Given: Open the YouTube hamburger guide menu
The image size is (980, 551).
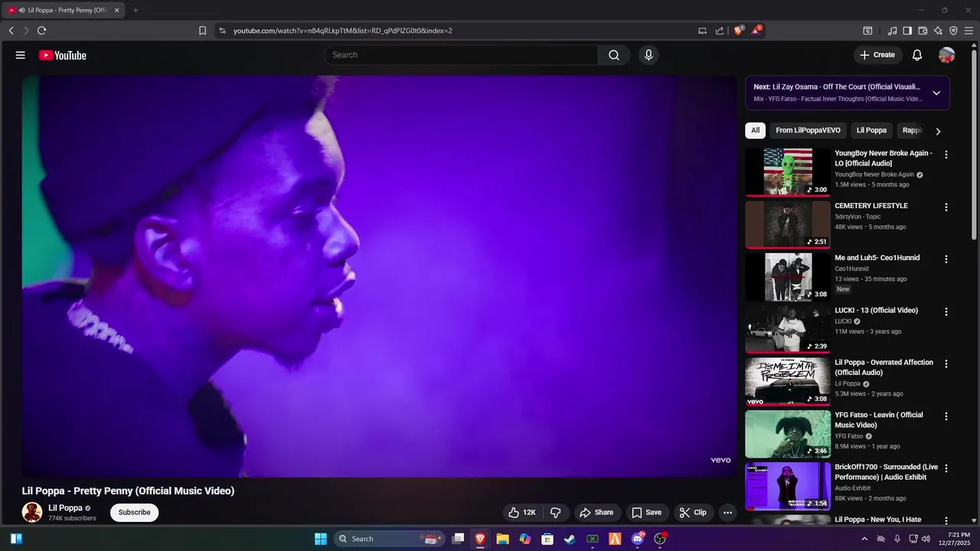Looking at the screenshot, I should (21, 55).
